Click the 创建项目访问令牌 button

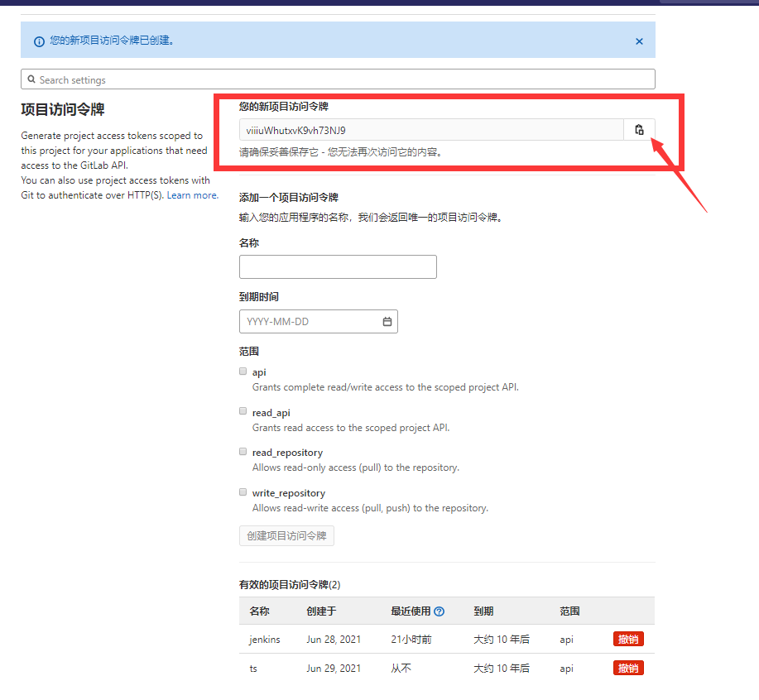[x=286, y=535]
